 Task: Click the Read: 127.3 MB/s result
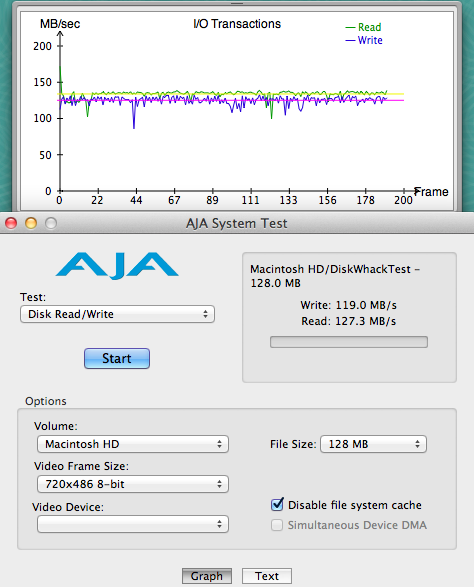pos(349,321)
